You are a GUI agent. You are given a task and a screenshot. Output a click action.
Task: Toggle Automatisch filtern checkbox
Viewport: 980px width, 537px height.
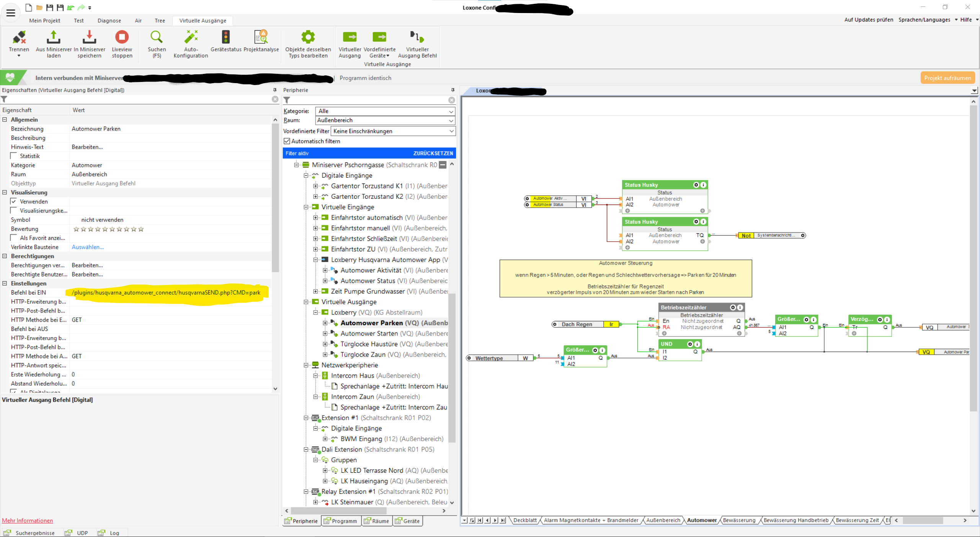[287, 141]
